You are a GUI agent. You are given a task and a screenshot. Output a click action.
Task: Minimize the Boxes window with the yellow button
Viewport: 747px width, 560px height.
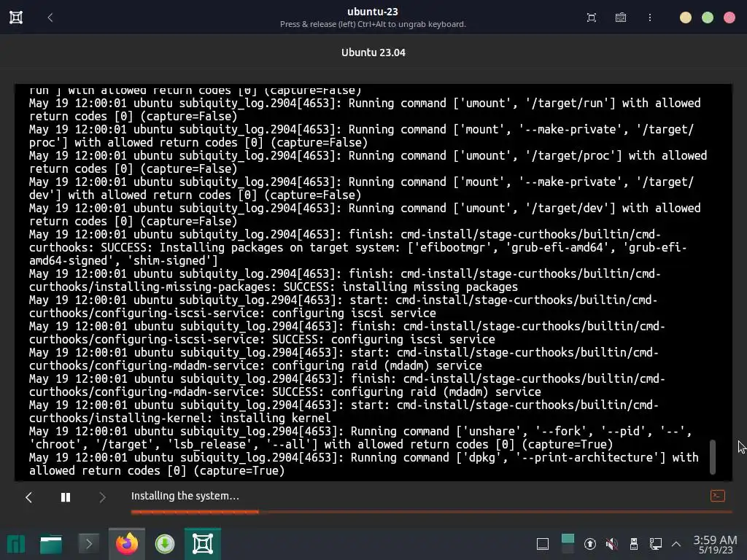pyautogui.click(x=686, y=17)
